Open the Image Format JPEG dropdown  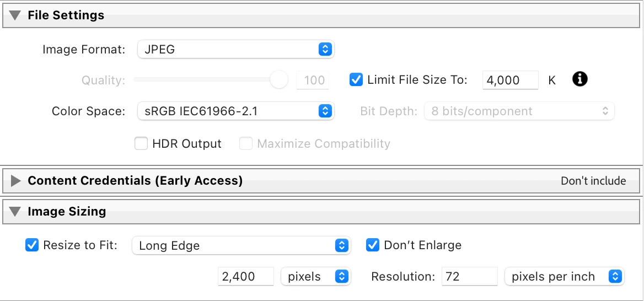[x=235, y=50]
